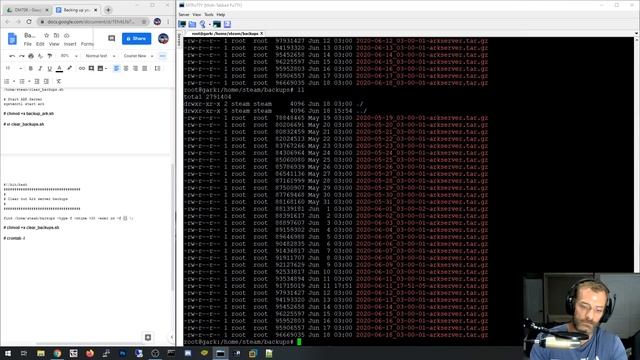Open the insert image dropdown
640x360 pixels.
click(102, 69)
